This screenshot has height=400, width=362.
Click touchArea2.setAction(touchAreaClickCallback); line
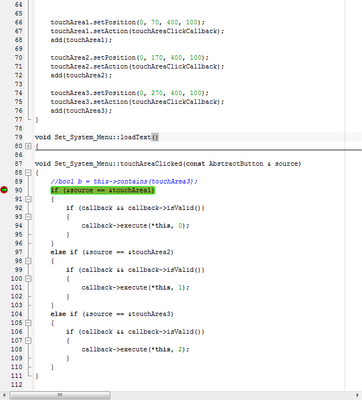click(x=137, y=66)
